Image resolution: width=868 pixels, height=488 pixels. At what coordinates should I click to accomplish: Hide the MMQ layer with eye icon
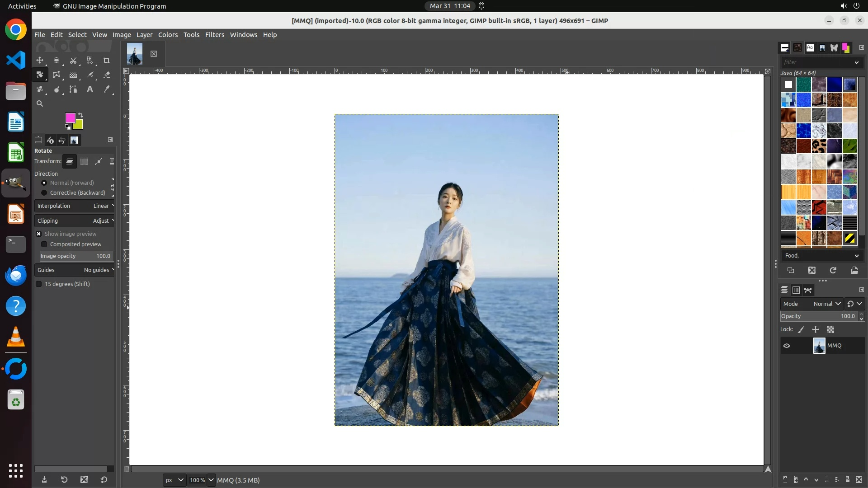787,346
